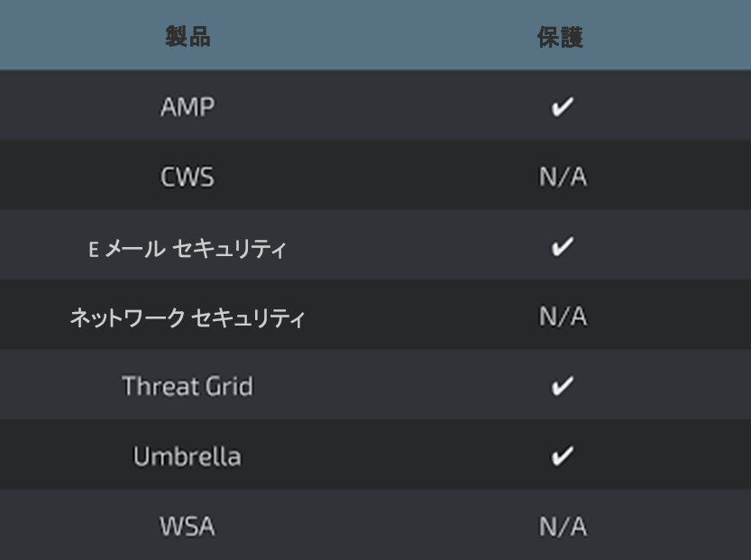Click the N/A value for CWS
Image resolution: width=751 pixels, height=560 pixels.
(563, 177)
